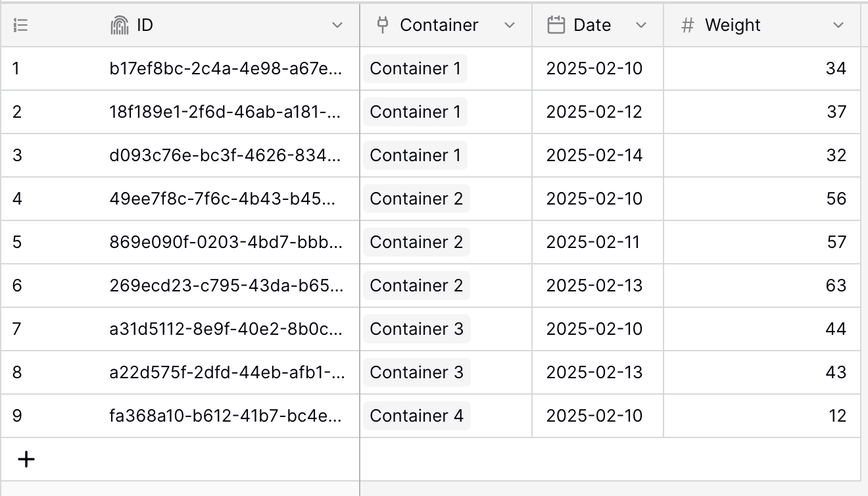Select the weight cell showing 12
Viewport: 868px width, 496px height.
tap(762, 416)
